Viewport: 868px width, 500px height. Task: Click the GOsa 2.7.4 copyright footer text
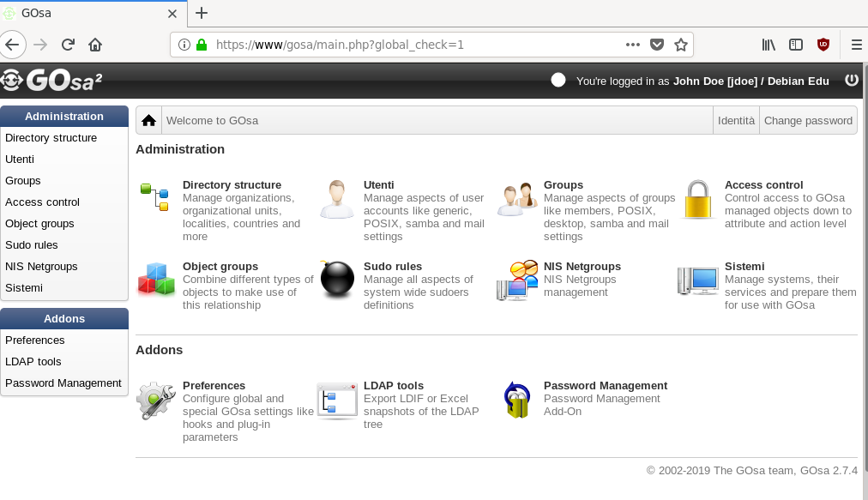(x=751, y=471)
